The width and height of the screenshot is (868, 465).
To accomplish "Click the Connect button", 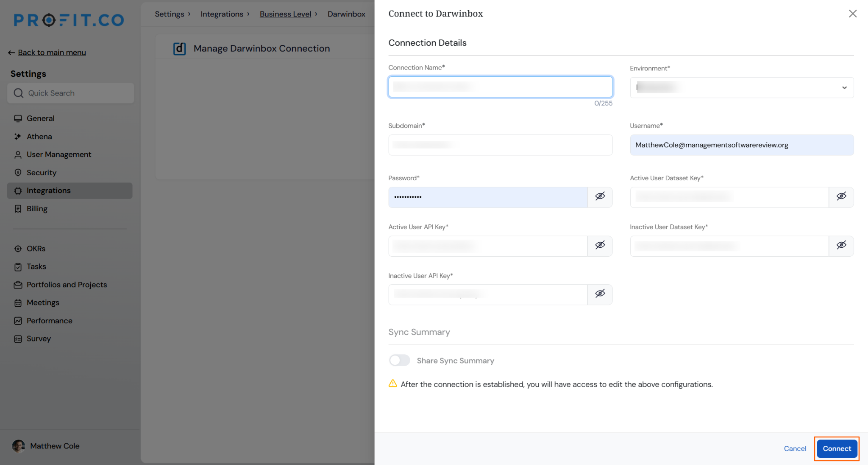I will click(837, 448).
